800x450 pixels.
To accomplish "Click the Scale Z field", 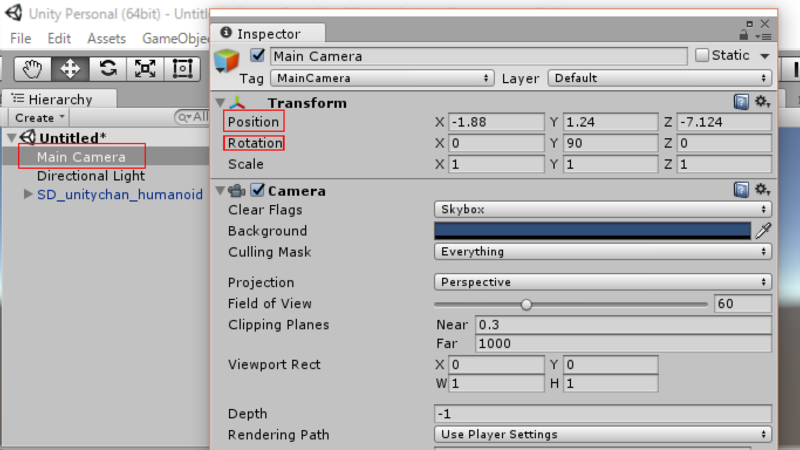I will tap(724, 164).
